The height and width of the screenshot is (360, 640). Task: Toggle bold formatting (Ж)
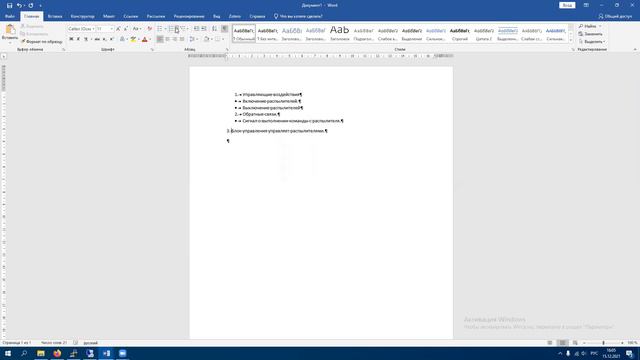tap(71, 39)
